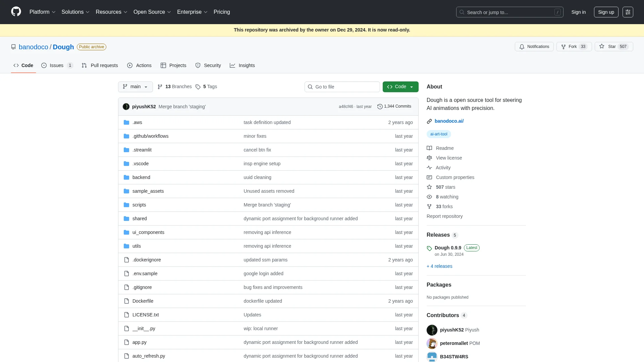Viewport: 644px width, 362px height.
Task: Switch to the Issues tab
Action: [56, 65]
